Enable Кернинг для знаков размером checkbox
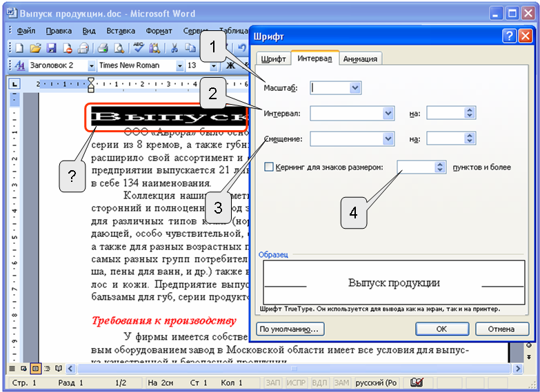The image size is (540, 392). coord(269,167)
